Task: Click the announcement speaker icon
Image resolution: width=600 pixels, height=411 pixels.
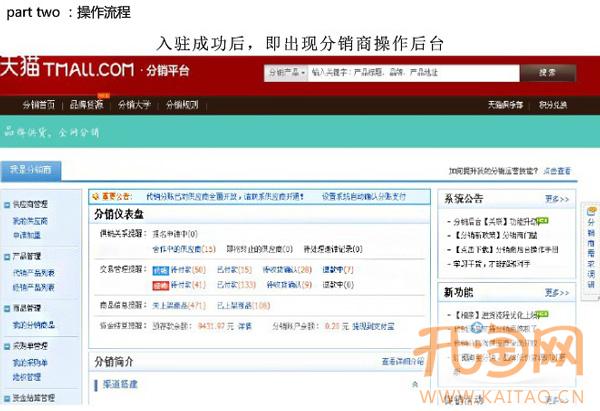Action: 96,197
